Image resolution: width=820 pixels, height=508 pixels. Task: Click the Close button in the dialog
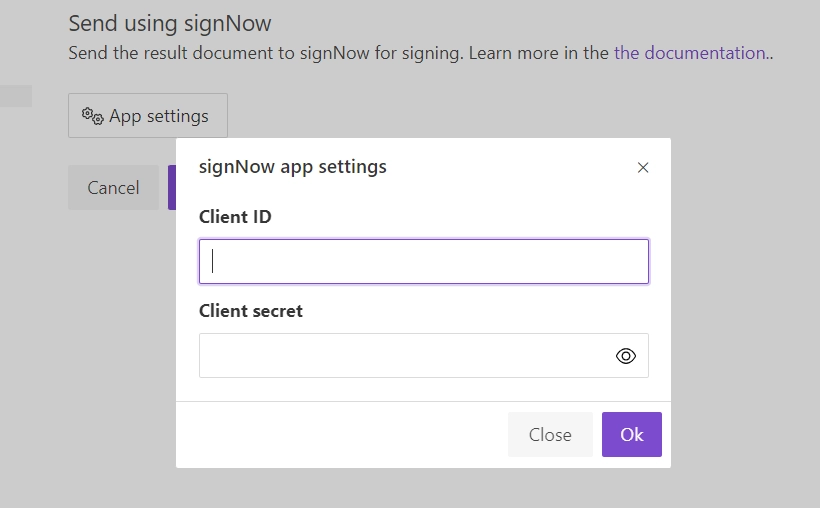point(550,434)
